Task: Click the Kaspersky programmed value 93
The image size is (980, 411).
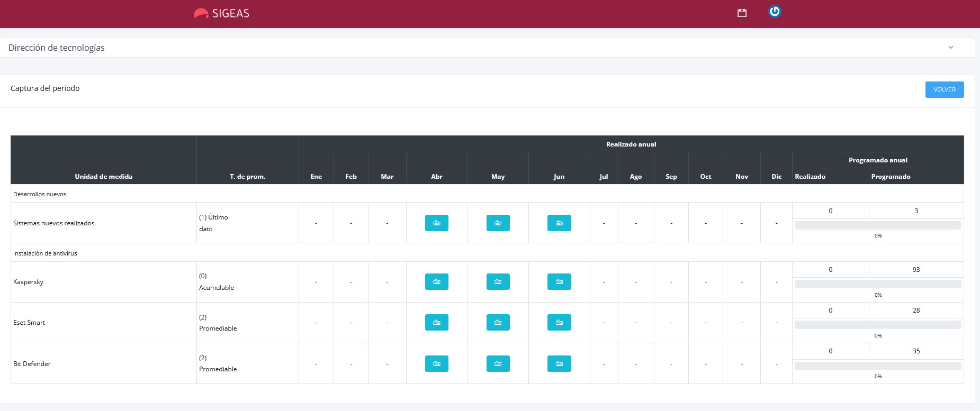Action: click(x=916, y=269)
